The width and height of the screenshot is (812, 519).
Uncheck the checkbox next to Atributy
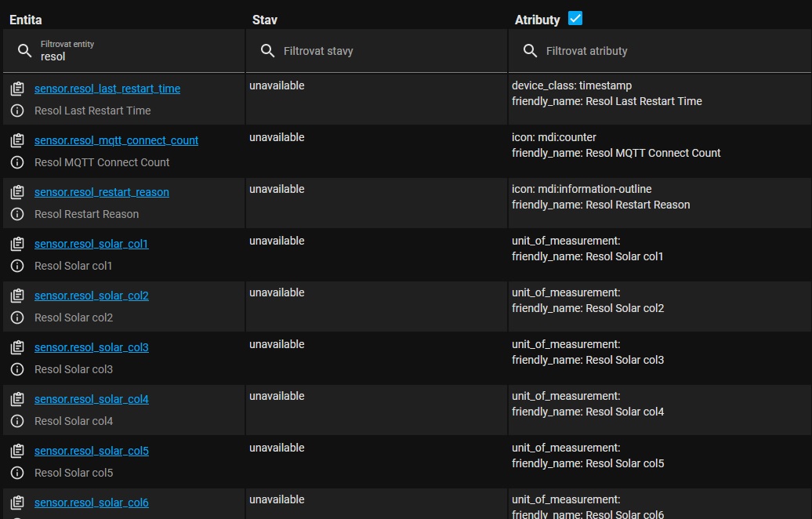click(577, 18)
